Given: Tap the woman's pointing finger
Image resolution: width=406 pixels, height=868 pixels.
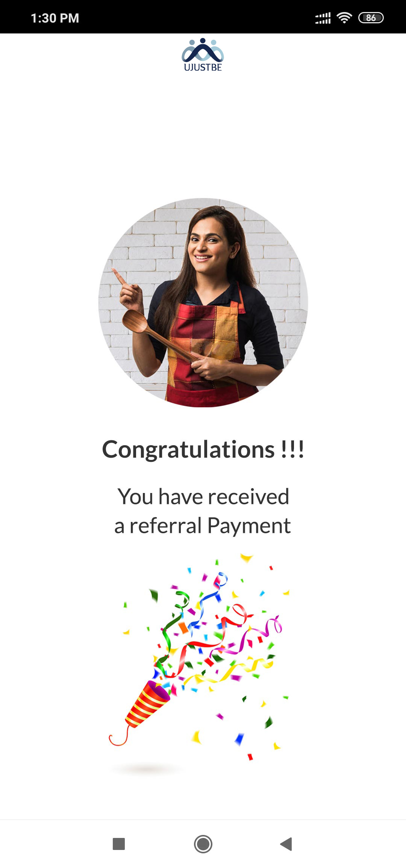Looking at the screenshot, I should 119,276.
